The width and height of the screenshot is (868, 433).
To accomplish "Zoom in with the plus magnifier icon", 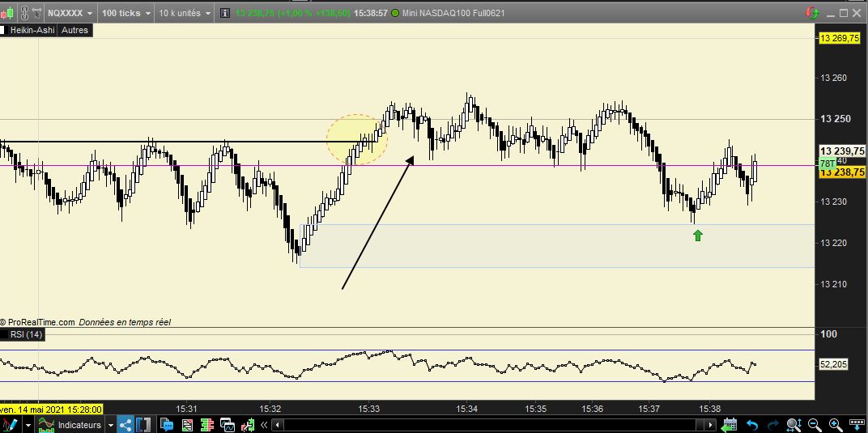I will pyautogui.click(x=836, y=425).
